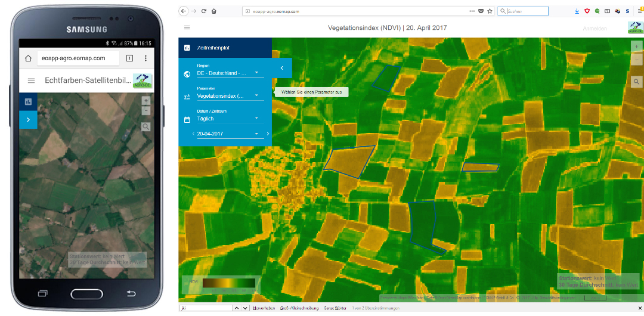Open the hamburger menu in desktop app
Image resolution: width=644 pixels, height=316 pixels.
pos(187,27)
